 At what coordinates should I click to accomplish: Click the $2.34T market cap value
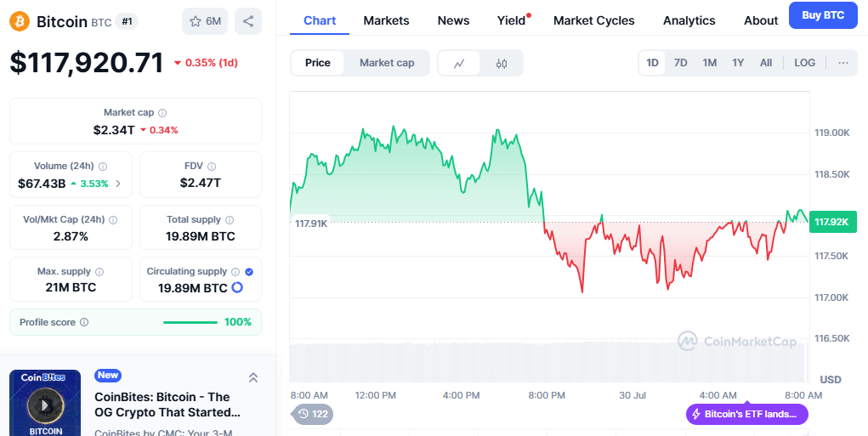point(113,130)
